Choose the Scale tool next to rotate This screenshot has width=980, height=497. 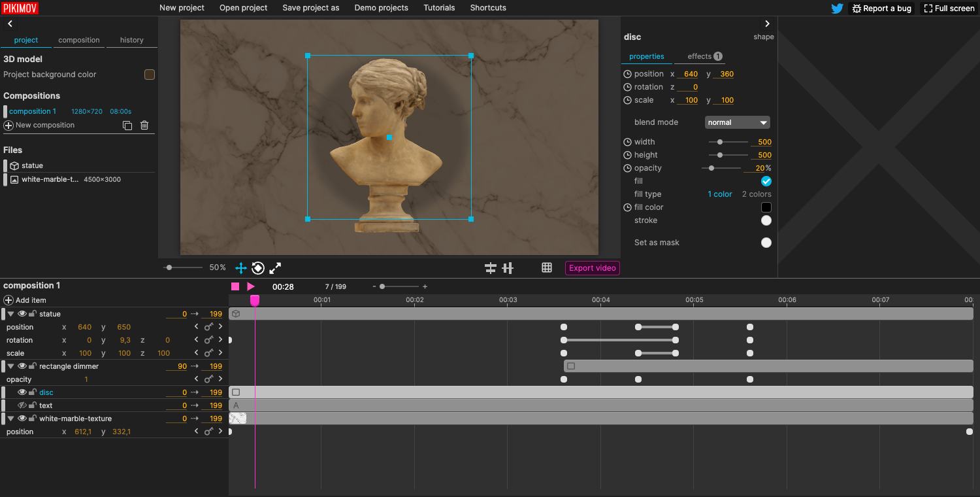(x=274, y=268)
